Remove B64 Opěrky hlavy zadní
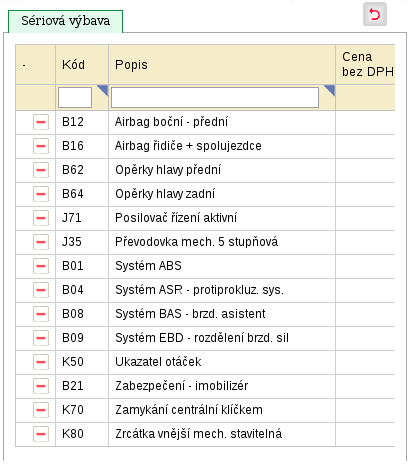The width and height of the screenshot is (411, 465). pyautogui.click(x=41, y=194)
